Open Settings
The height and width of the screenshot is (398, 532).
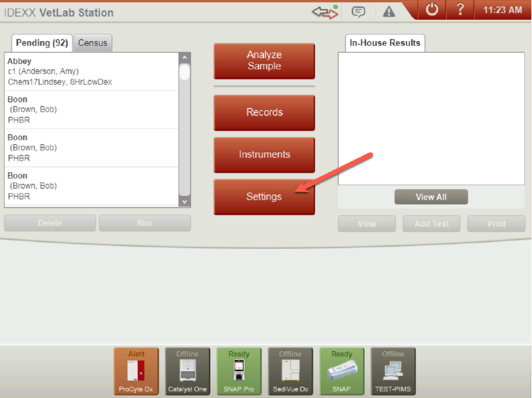click(x=265, y=197)
